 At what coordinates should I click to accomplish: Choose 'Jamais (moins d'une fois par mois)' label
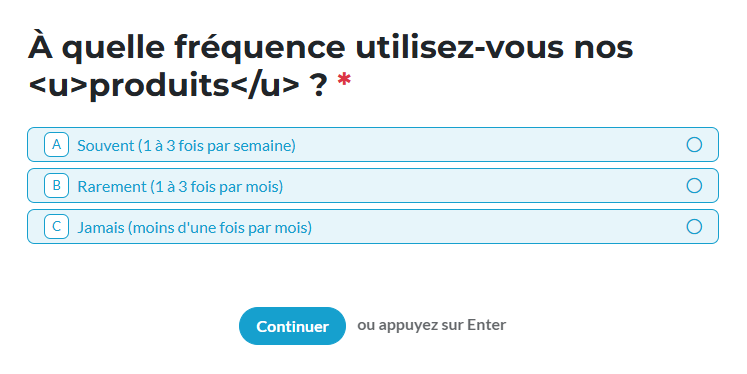pyautogui.click(x=194, y=227)
